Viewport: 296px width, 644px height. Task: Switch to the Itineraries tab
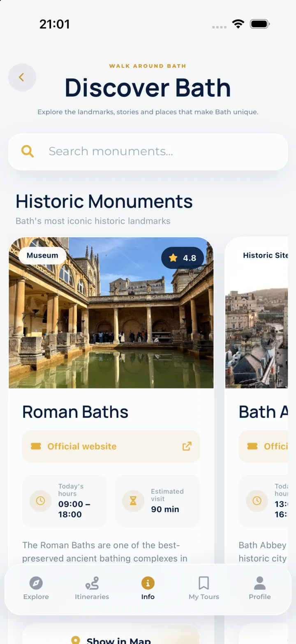click(x=92, y=589)
